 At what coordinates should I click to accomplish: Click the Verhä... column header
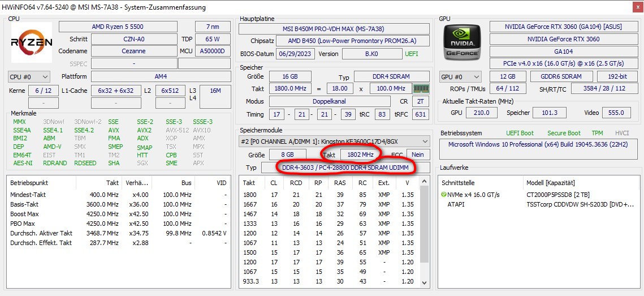[x=137, y=183]
